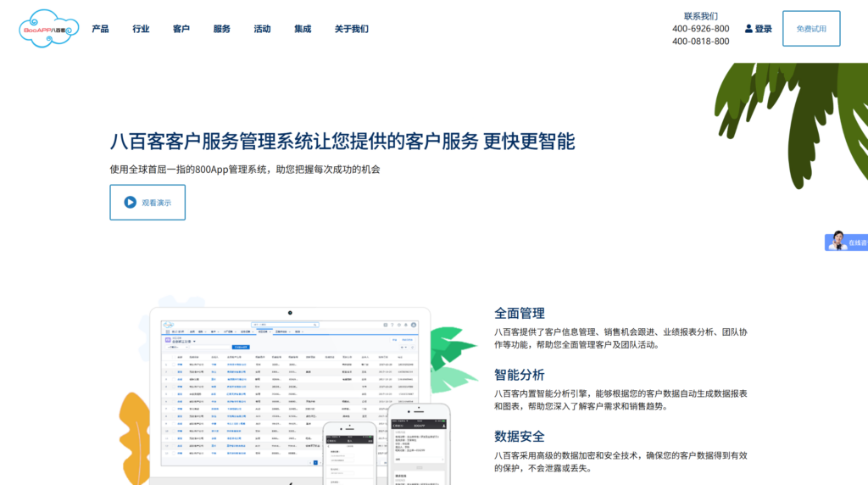Viewport: 868px width, 485px height.
Task: Click the subtitle about 800App管理系统
Action: [x=245, y=170]
